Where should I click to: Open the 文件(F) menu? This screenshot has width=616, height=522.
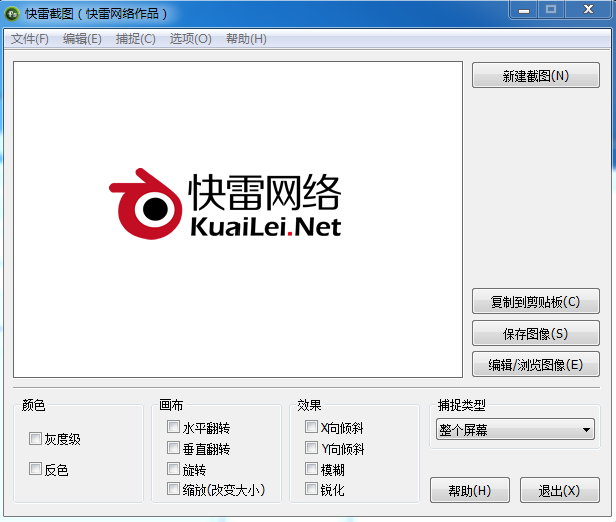coord(29,39)
